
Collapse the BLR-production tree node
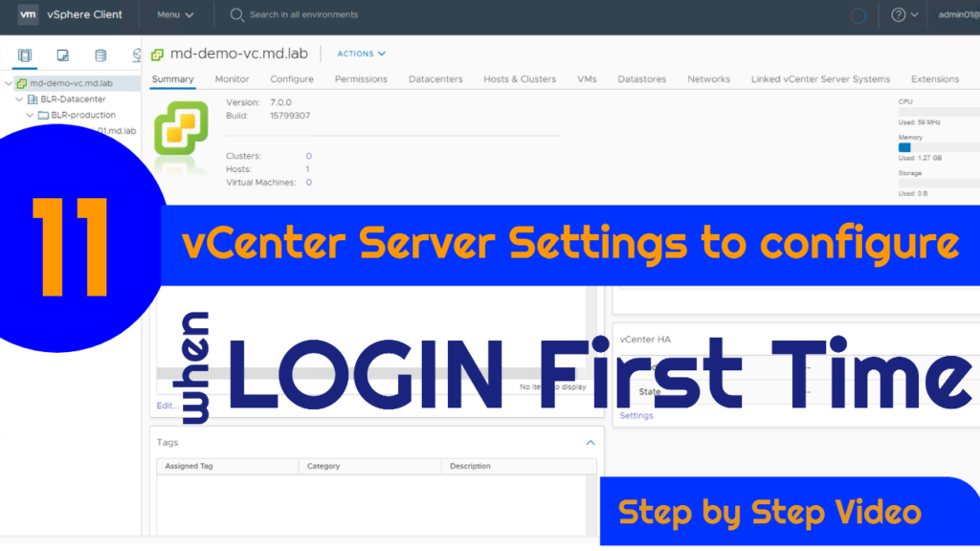click(x=30, y=115)
